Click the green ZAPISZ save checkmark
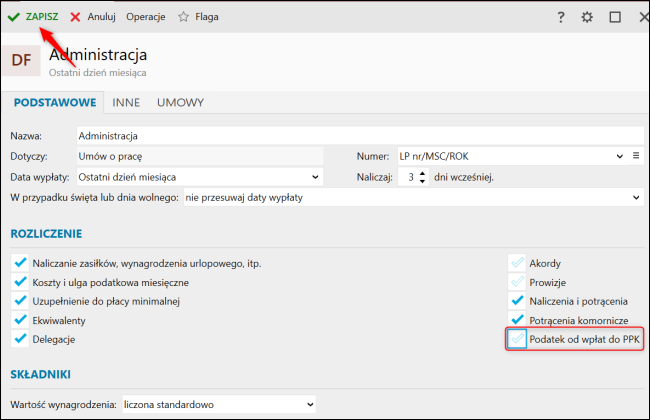 tap(14, 17)
